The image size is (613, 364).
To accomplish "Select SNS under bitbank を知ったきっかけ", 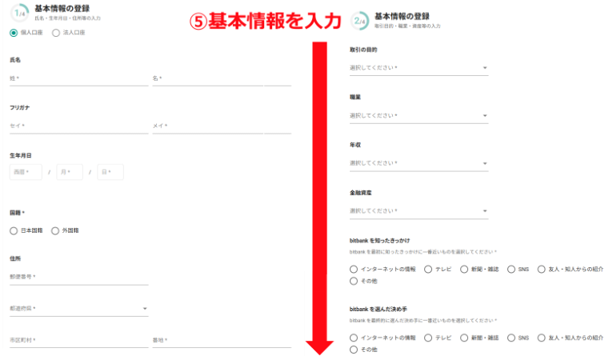I will pos(511,269).
